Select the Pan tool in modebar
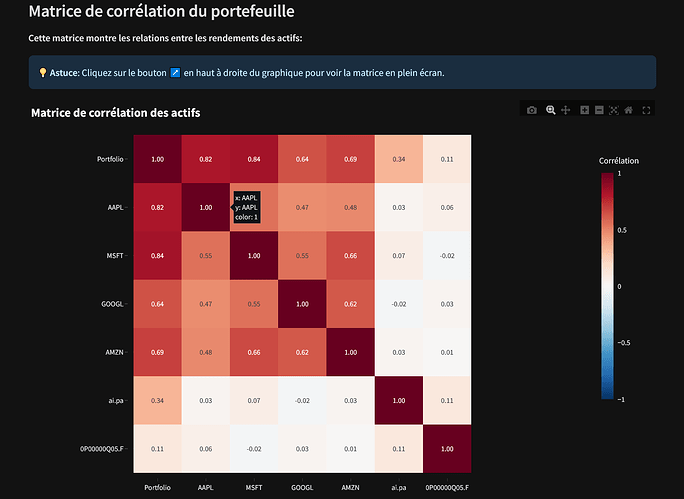 click(x=565, y=110)
